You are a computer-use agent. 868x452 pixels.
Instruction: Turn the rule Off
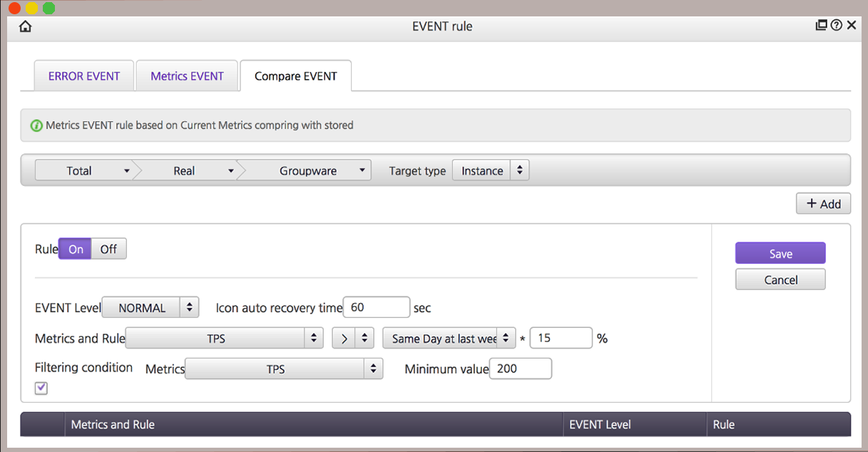[x=108, y=249]
